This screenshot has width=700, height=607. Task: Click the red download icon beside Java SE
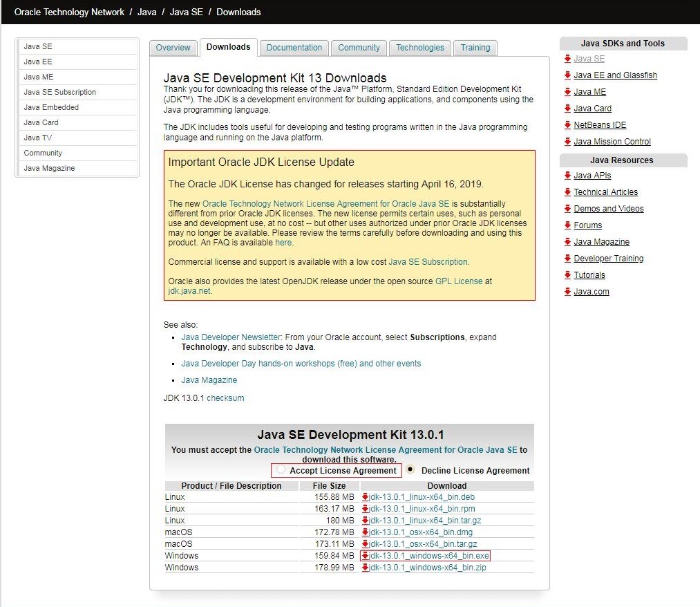coord(567,59)
